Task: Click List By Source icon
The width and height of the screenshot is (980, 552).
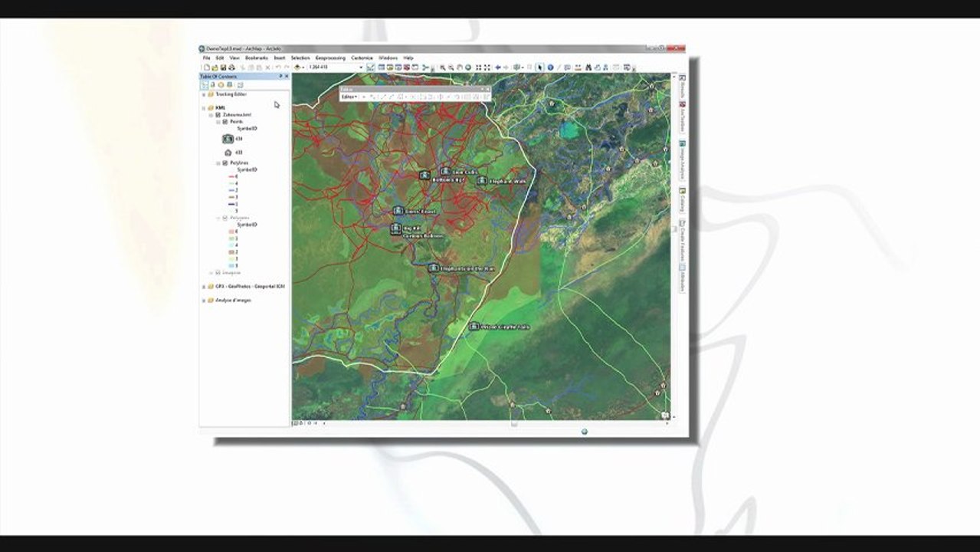Action: pos(212,85)
